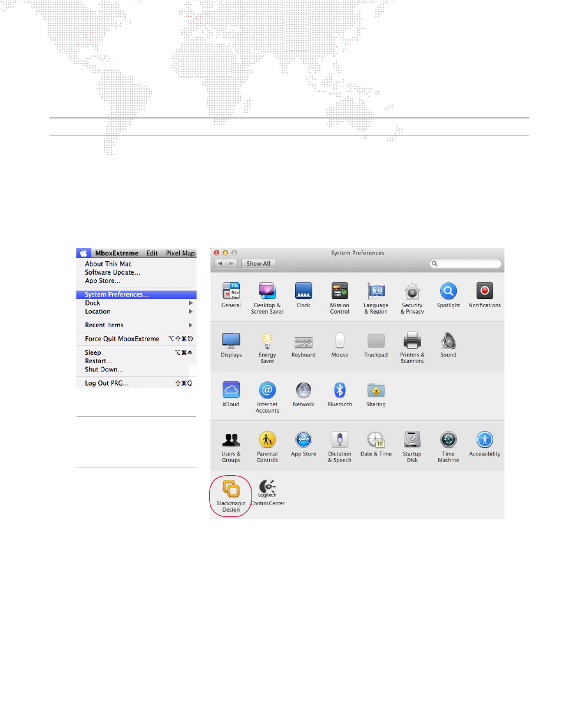
Task: Open the MboxExtreme application menu
Action: pos(117,253)
